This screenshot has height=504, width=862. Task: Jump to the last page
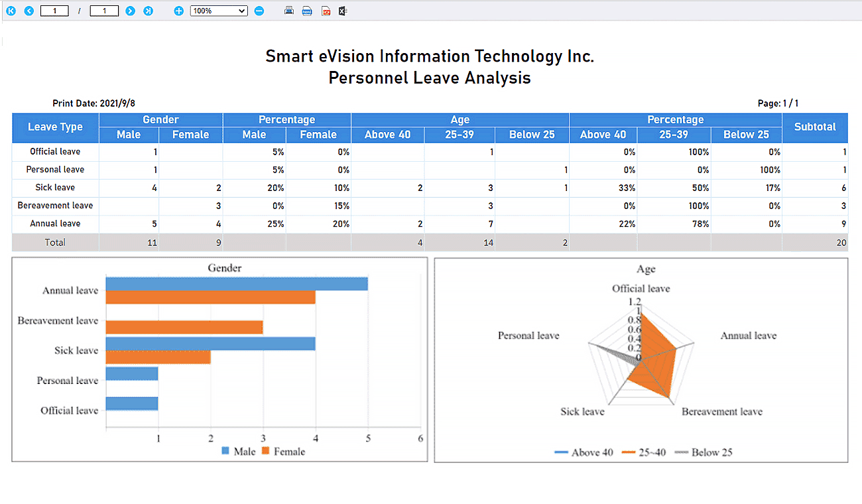[148, 11]
